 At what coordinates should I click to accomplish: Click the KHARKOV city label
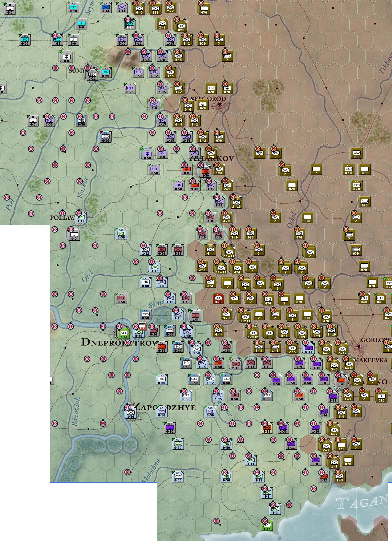pos(211,159)
